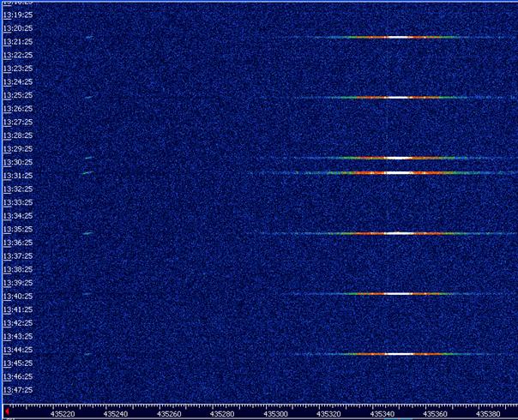Image resolution: width=518 pixels, height=420 pixels.
Task: Click the 435240 frequency tick label
Action: [x=116, y=414]
